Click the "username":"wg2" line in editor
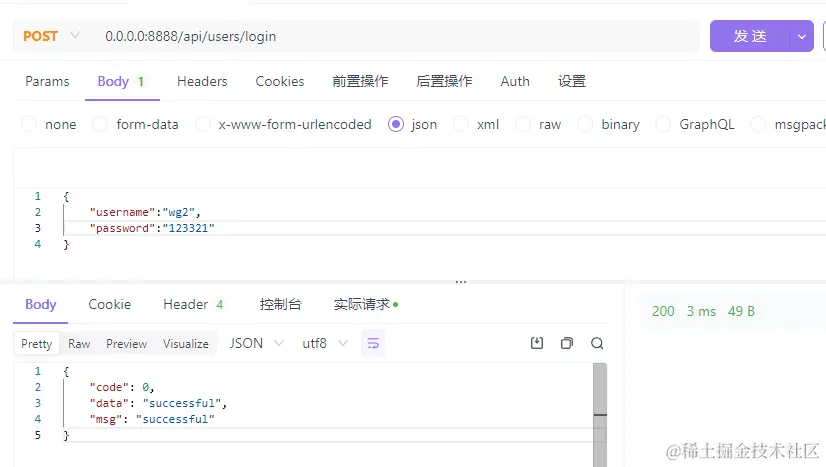Viewport: 826px width, 467px height. [145, 212]
